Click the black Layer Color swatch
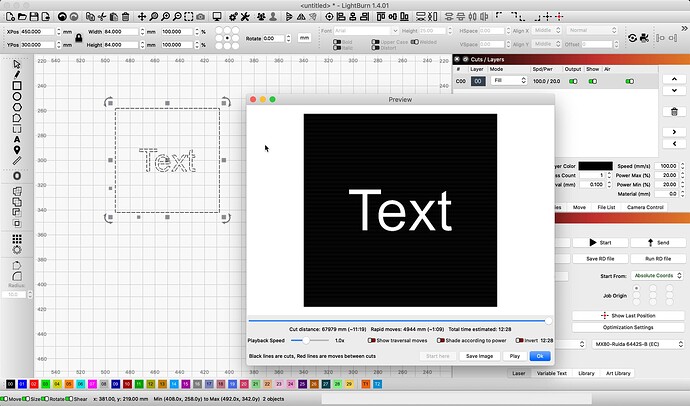 [595, 166]
